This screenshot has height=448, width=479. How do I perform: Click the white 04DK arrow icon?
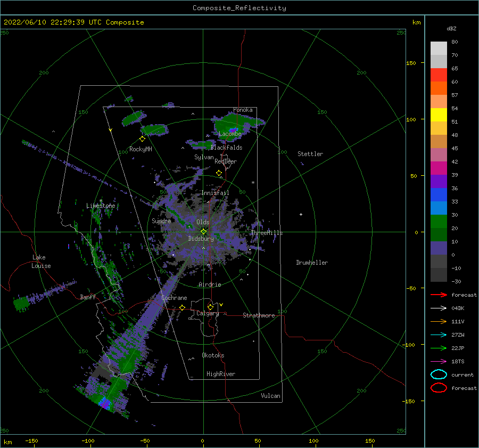[x=439, y=308]
